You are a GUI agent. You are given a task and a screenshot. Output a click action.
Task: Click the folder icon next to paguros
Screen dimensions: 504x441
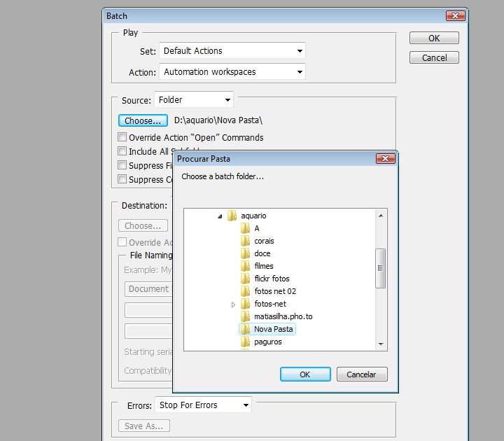click(x=245, y=342)
